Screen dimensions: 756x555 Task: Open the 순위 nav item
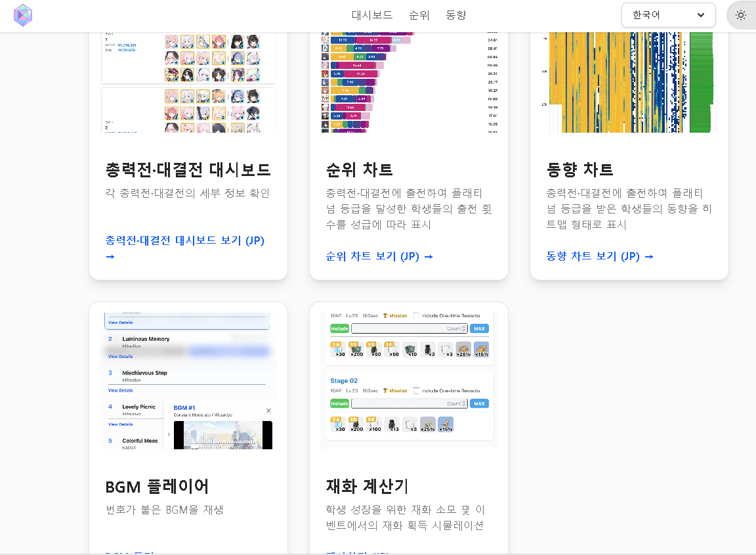(x=419, y=15)
